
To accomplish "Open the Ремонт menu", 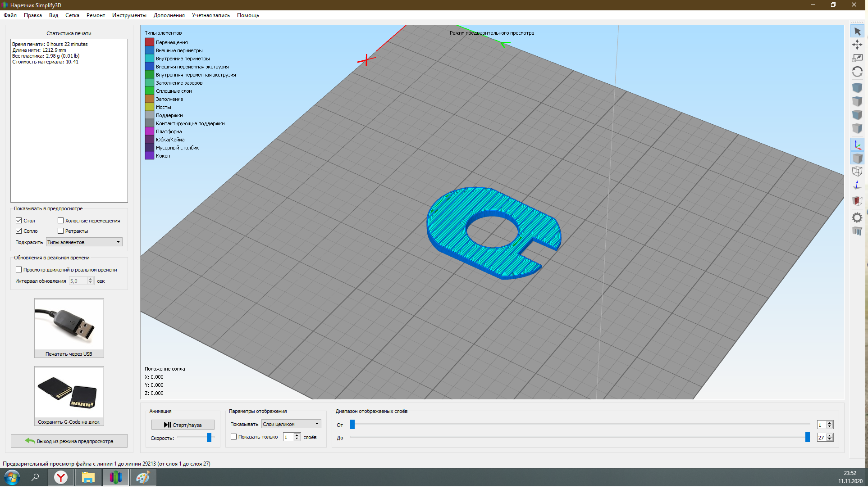I will pyautogui.click(x=96, y=15).
